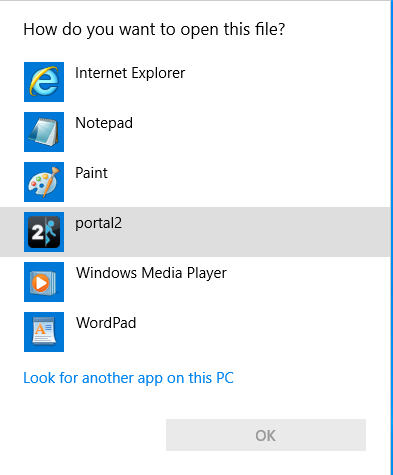393x475 pixels.
Task: Select the "Notepad" label
Action: pos(104,123)
